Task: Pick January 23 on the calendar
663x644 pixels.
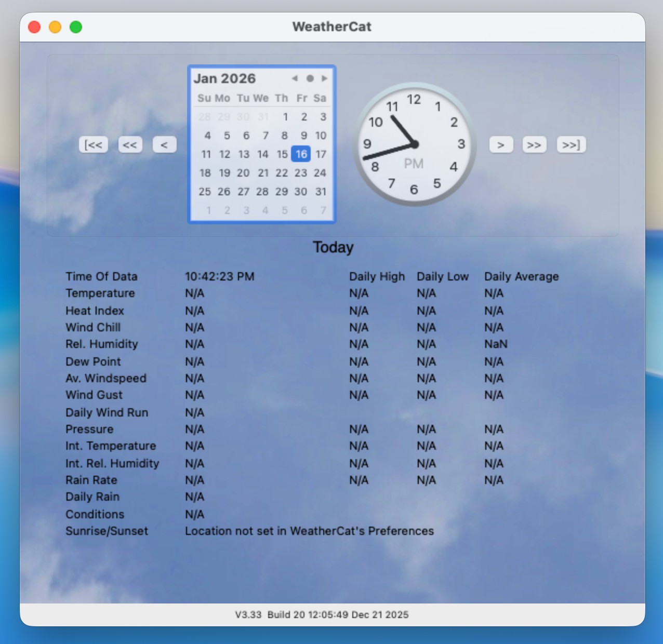Action: pyautogui.click(x=301, y=173)
